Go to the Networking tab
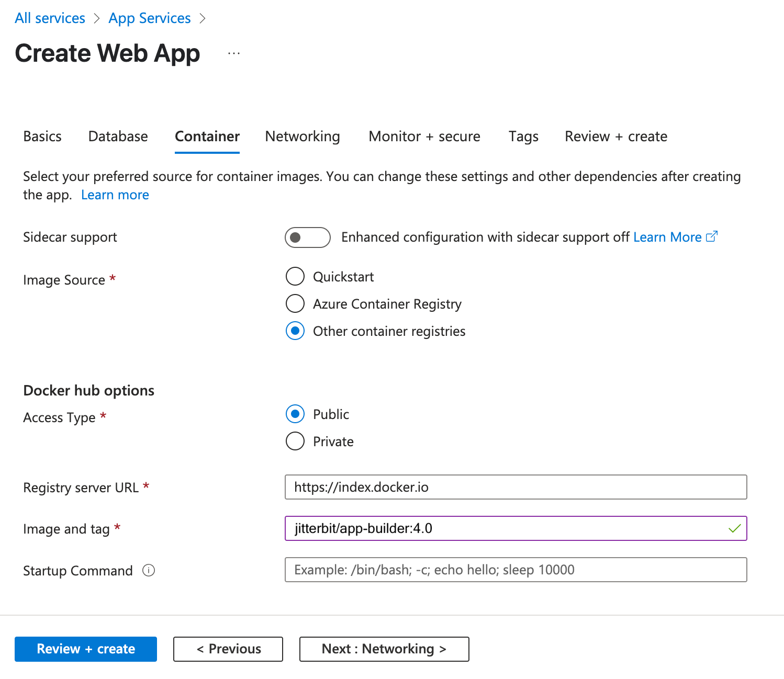Image resolution: width=784 pixels, height=679 pixels. [x=303, y=137]
